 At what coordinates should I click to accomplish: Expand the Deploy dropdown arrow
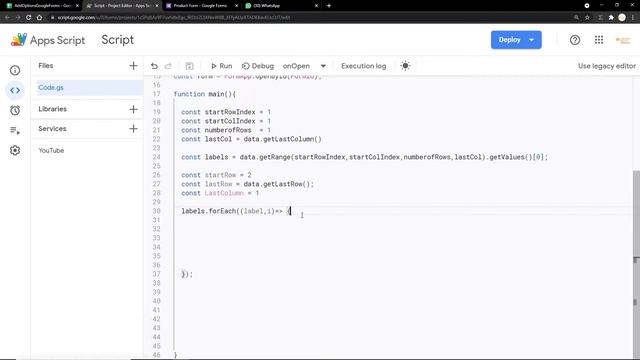pos(532,40)
